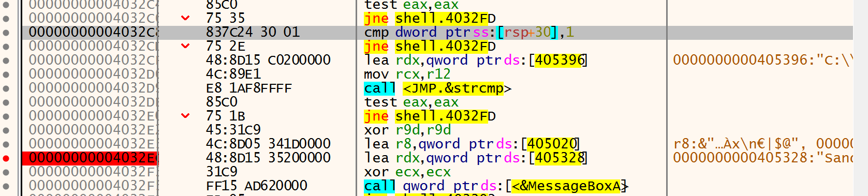Toggle breakpoint dot on the 75 2E jne row
This screenshot has width=868, height=196.
click(6, 47)
